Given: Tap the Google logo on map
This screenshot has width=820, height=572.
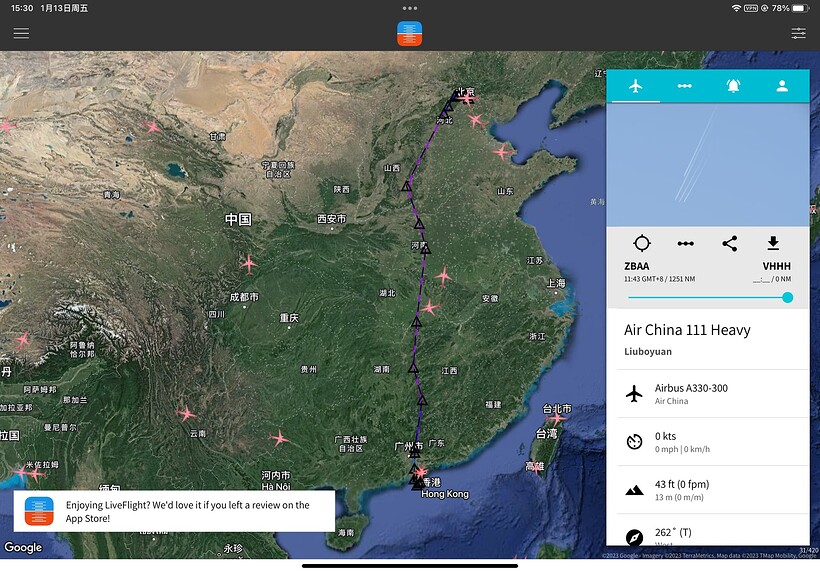Looking at the screenshot, I should (23, 547).
